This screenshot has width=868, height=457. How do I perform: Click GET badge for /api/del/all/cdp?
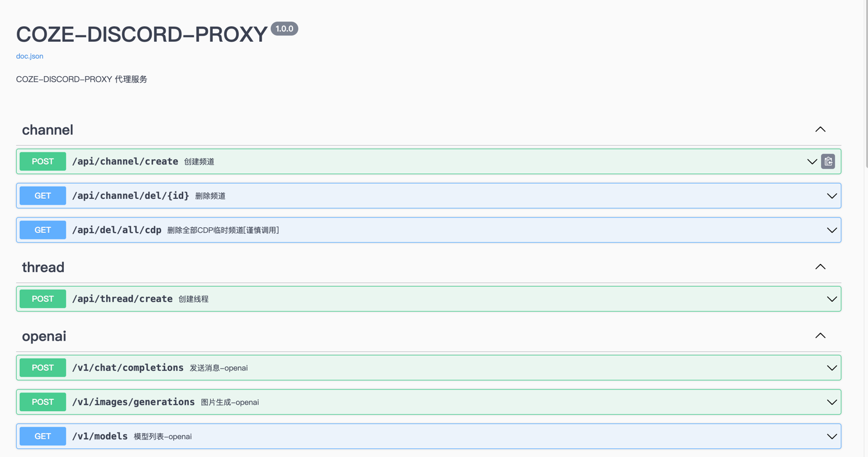[43, 230]
